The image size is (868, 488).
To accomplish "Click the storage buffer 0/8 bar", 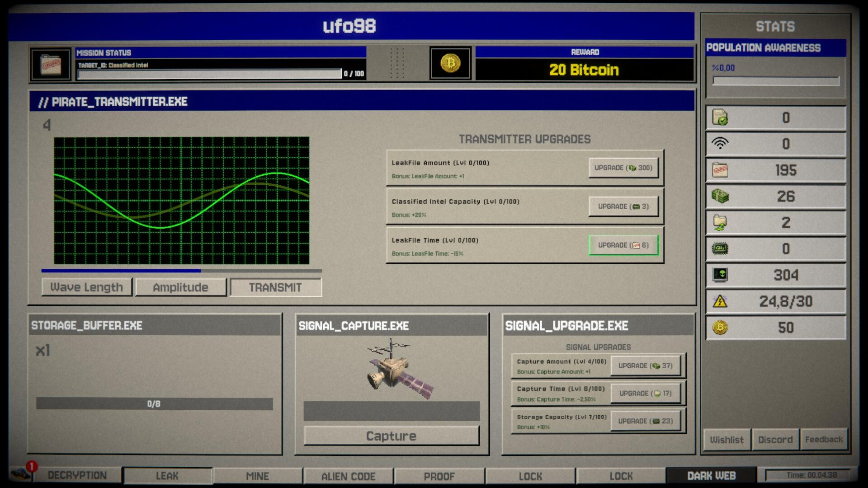I will (x=154, y=404).
